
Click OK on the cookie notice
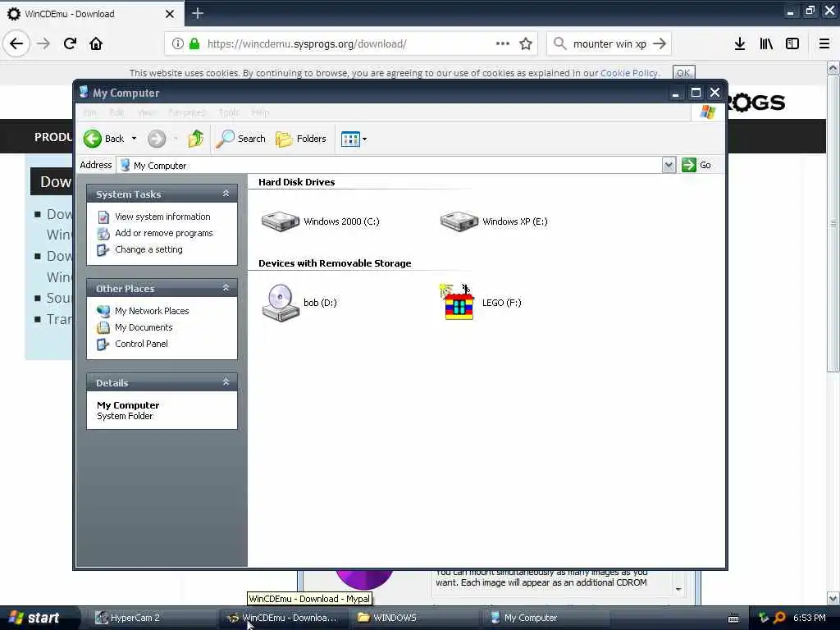(683, 73)
